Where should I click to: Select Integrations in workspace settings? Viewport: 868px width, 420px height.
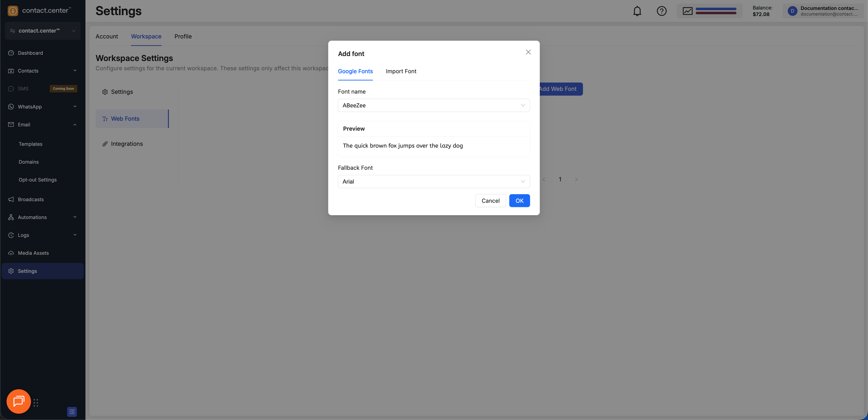[x=127, y=144]
